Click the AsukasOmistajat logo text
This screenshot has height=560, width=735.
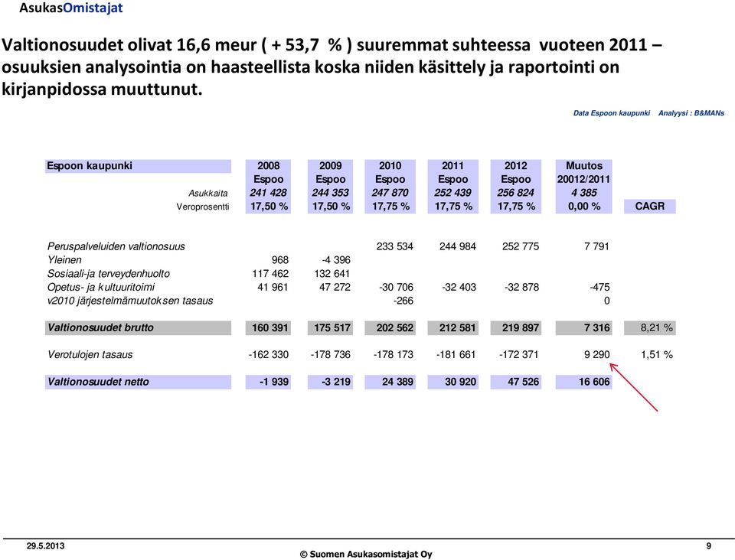(70, 8)
